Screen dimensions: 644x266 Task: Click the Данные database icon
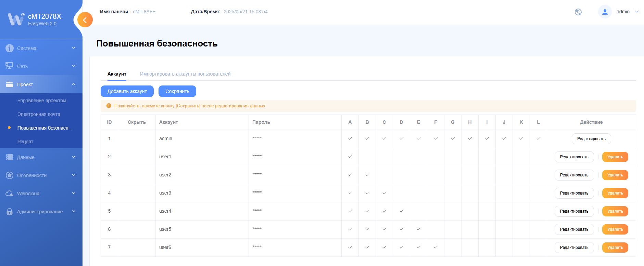click(x=10, y=157)
